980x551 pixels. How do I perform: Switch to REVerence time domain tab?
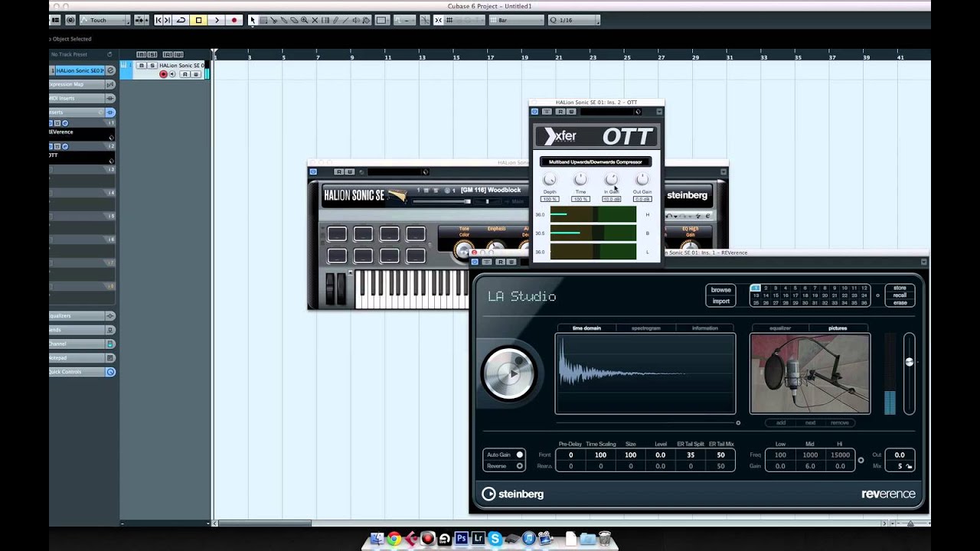[x=586, y=328]
